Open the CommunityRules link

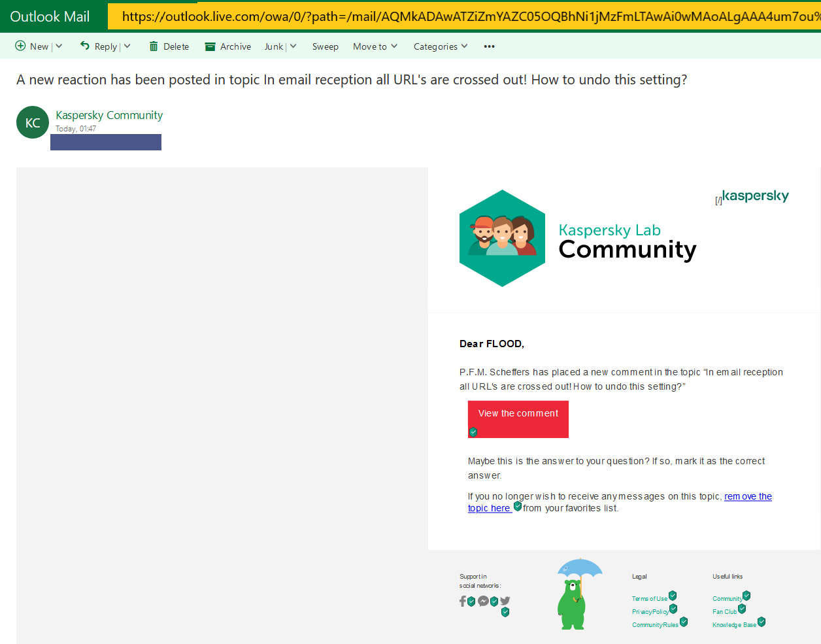(x=655, y=625)
